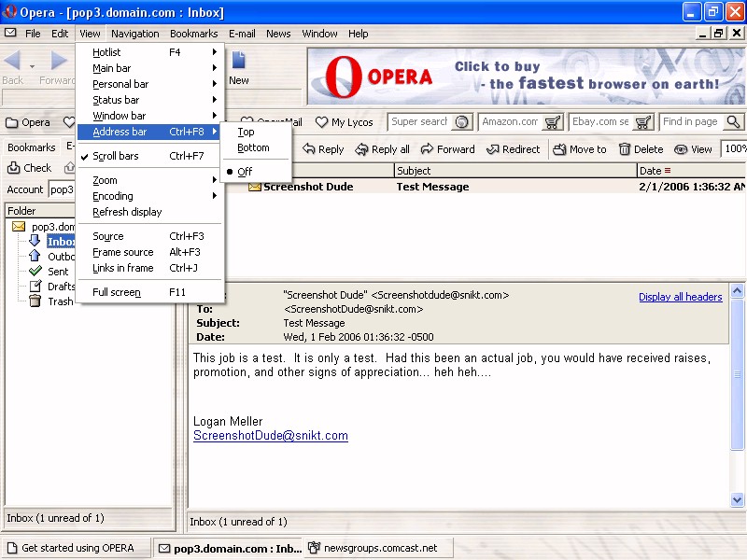
Task: Open the Bookmarks menu
Action: click(x=193, y=34)
